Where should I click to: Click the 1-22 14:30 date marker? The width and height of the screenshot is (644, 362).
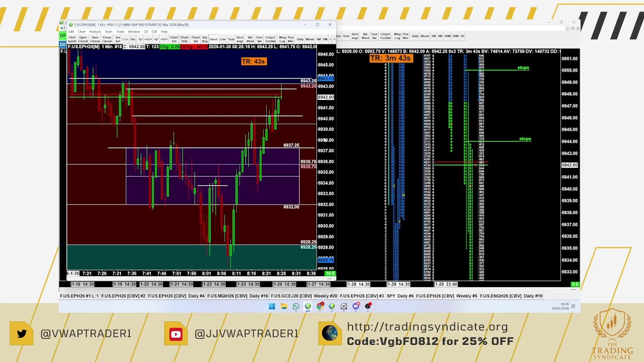point(214,284)
